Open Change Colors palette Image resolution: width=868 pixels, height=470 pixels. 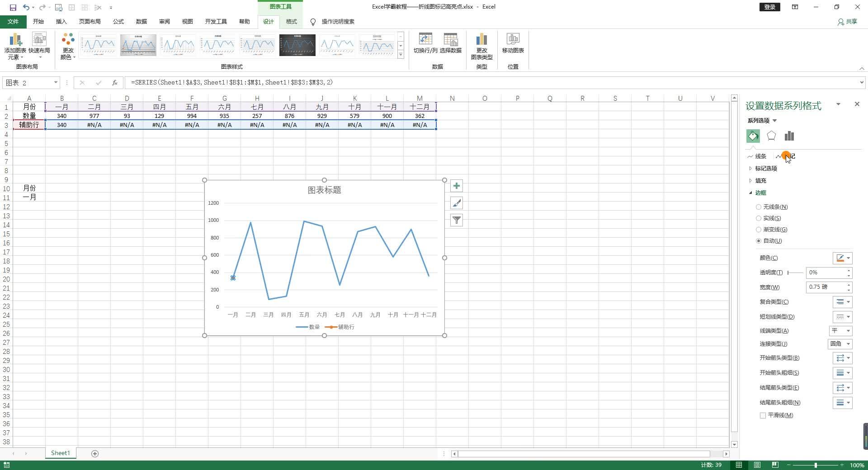tap(68, 47)
